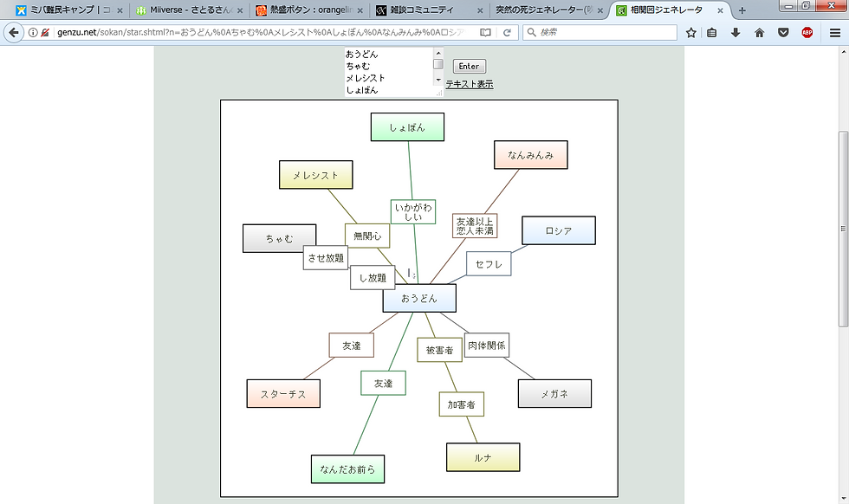The image size is (849, 504).
Task: Select the スターチス node
Action: click(x=283, y=393)
